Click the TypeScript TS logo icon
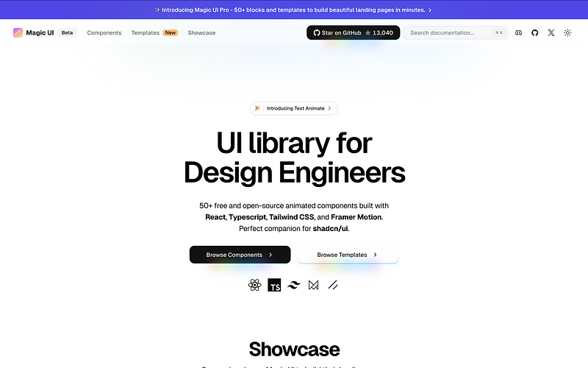 pyautogui.click(x=274, y=285)
